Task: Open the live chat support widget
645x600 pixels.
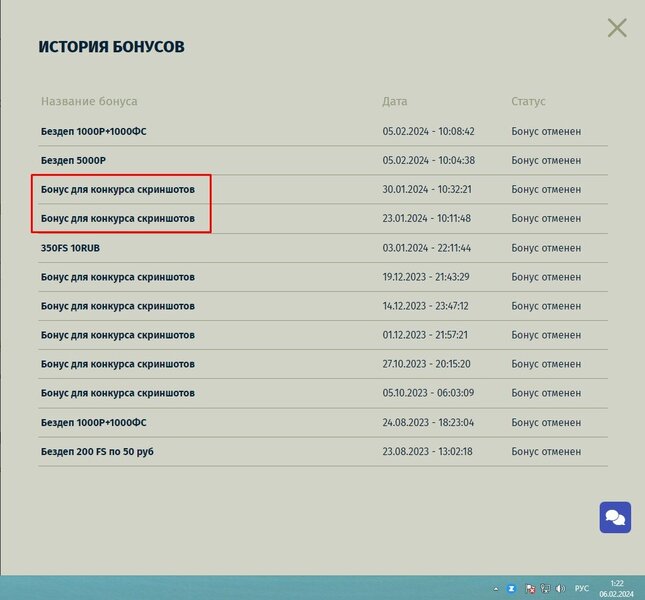Action: [x=615, y=518]
